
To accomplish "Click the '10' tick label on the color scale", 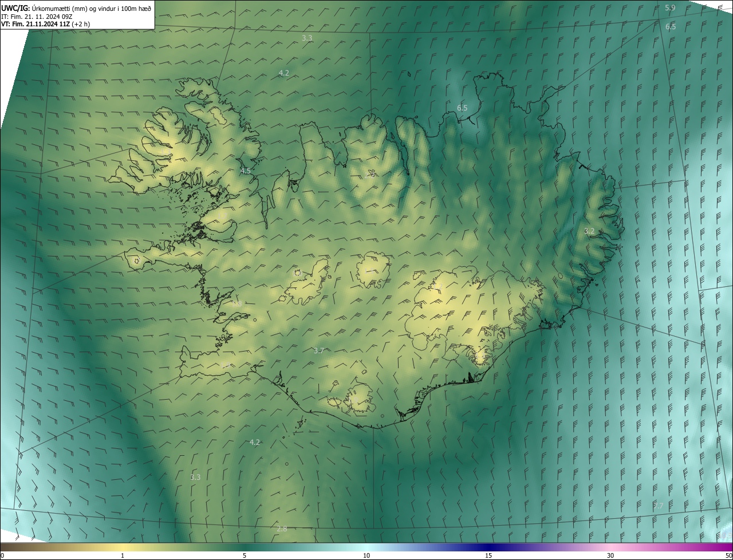I will (x=366, y=555).
